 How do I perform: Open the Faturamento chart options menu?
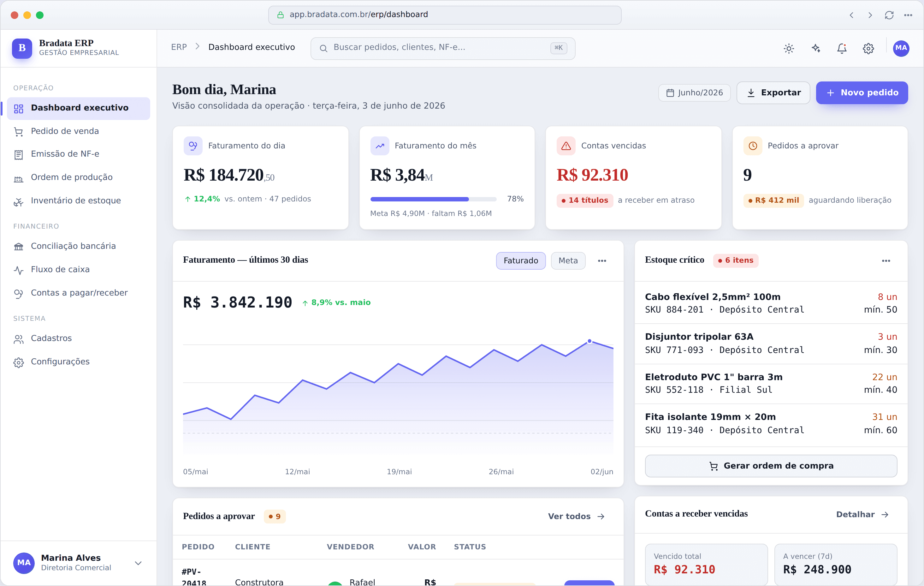point(602,261)
